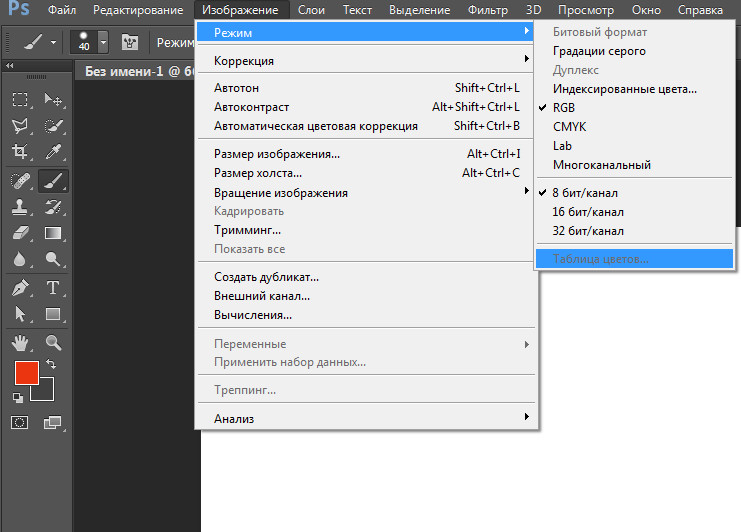741x532 pixels.
Task: Open the red foreground color swatch
Action: (x=26, y=373)
